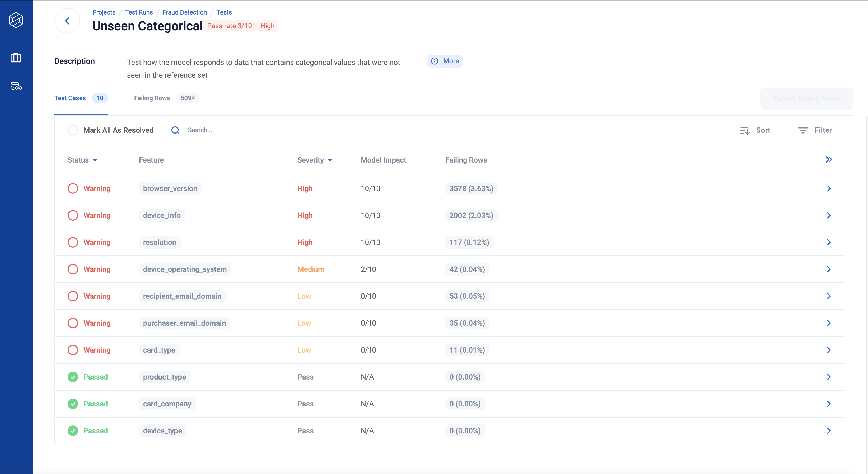Switch to the Failing Rows tab
The height and width of the screenshot is (474, 868).
click(x=166, y=98)
